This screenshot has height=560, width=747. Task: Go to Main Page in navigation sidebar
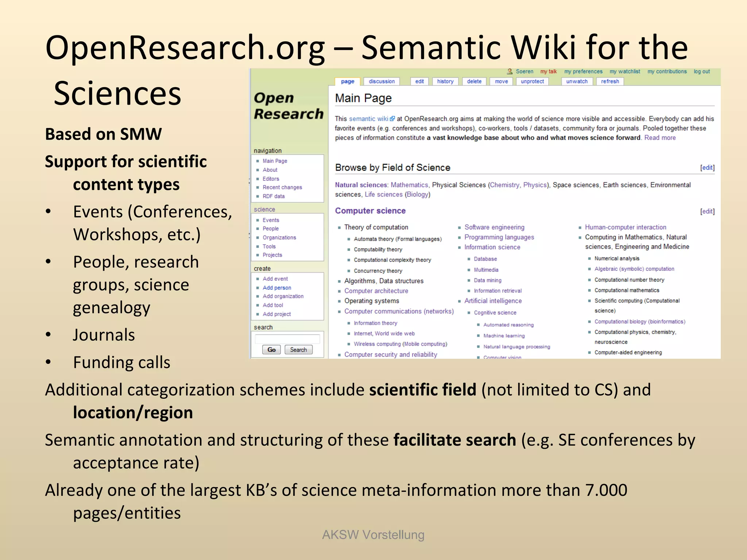point(275,161)
